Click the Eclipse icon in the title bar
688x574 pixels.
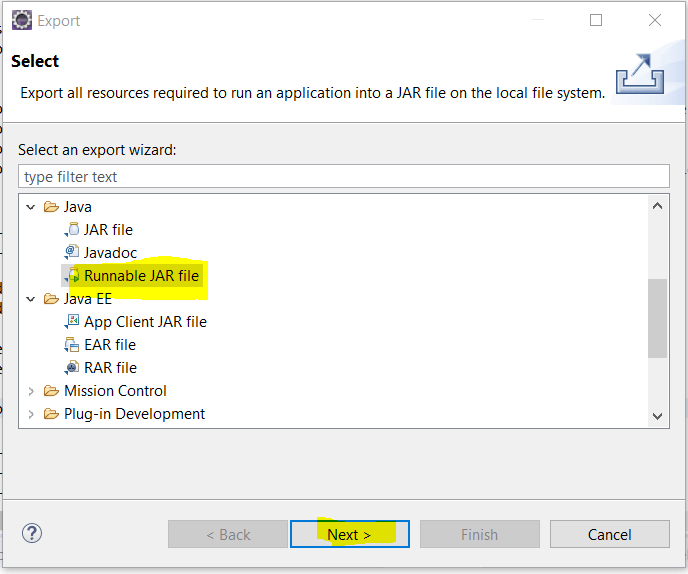click(x=22, y=20)
